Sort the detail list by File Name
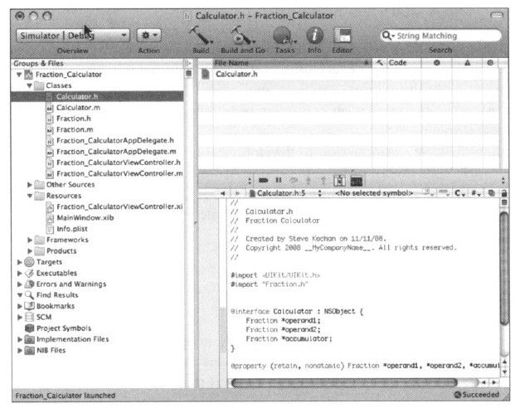 click(x=292, y=63)
